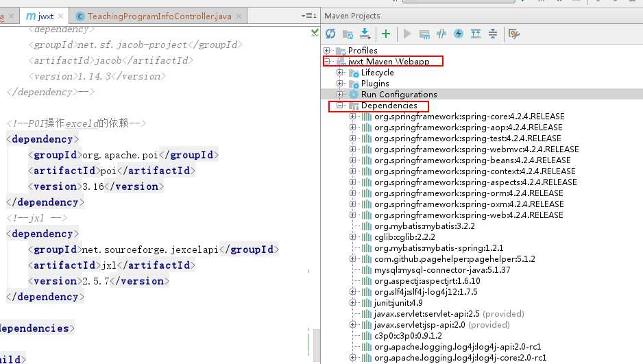
Task: Select spring-orm:4.2.4.RELEASE dependency
Action: (469, 193)
